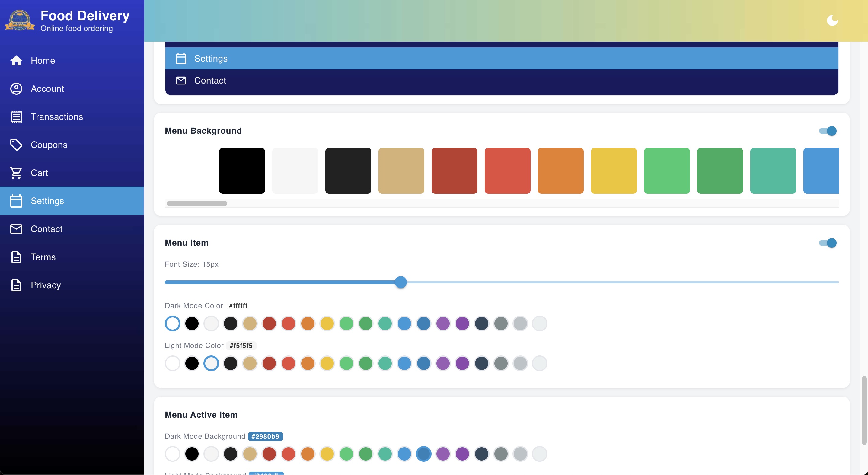Click Contact in the preview menu

[x=210, y=81]
